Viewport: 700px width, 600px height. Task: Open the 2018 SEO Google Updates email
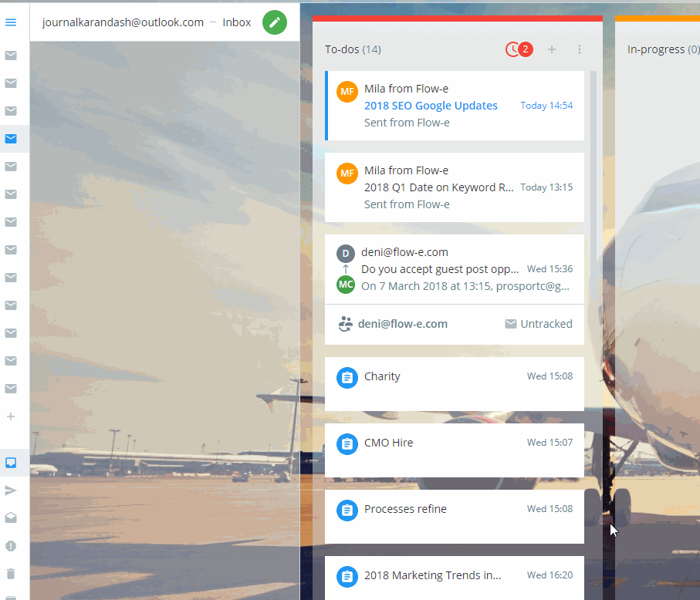[x=431, y=106]
